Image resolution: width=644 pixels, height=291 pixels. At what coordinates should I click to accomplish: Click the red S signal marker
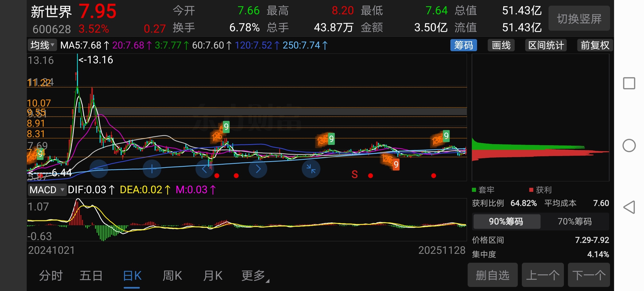coord(355,175)
